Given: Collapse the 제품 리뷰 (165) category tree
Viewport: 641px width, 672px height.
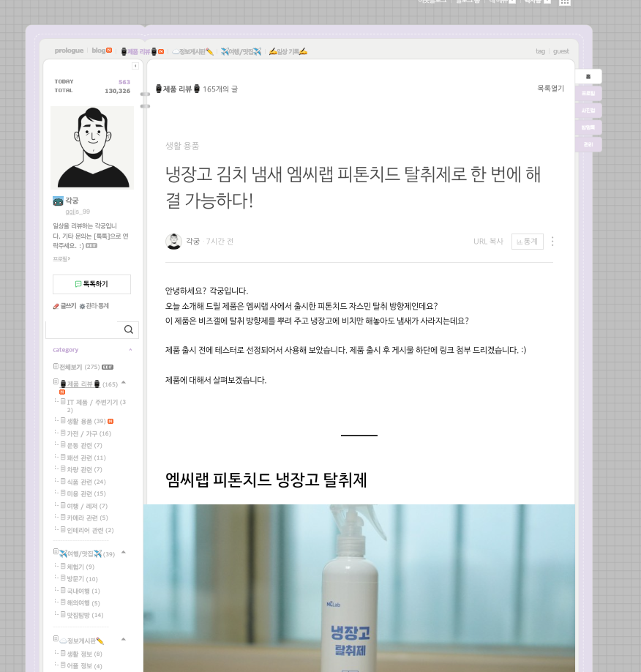Looking at the screenshot, I should pos(124,382).
